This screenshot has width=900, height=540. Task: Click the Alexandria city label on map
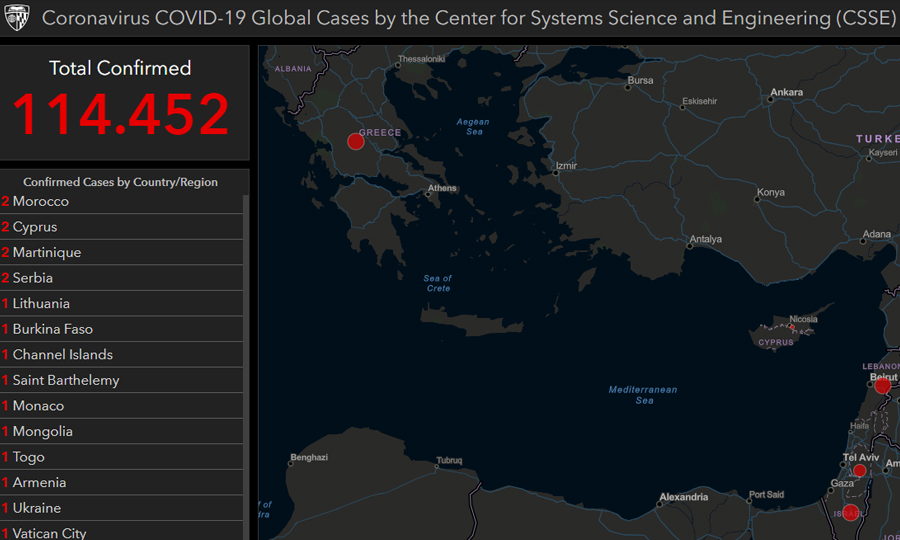(x=684, y=497)
